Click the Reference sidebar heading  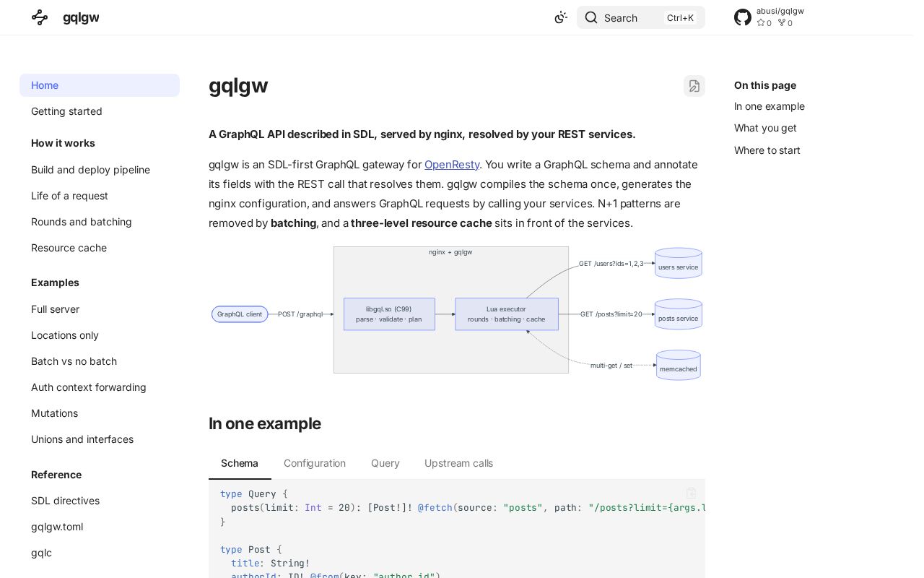(56, 475)
